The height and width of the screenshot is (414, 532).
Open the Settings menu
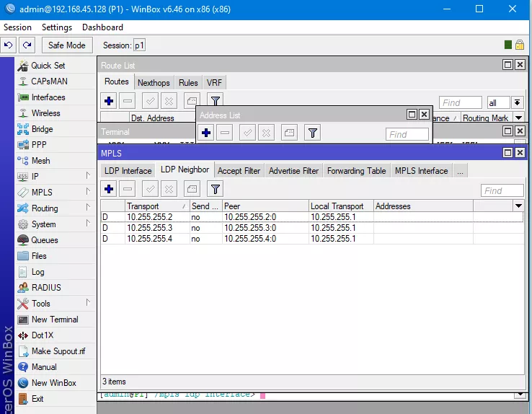pyautogui.click(x=57, y=27)
